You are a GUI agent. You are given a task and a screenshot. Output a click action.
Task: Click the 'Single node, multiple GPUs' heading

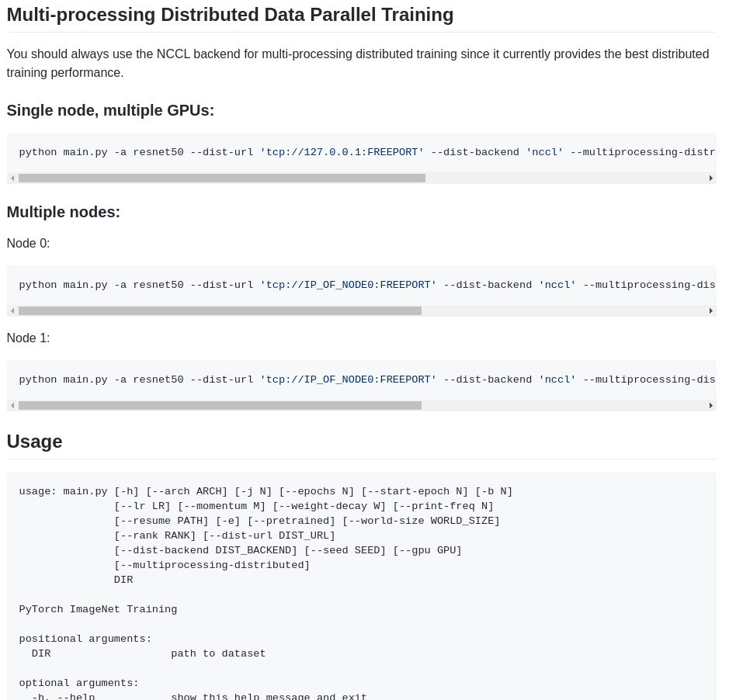pos(110,110)
